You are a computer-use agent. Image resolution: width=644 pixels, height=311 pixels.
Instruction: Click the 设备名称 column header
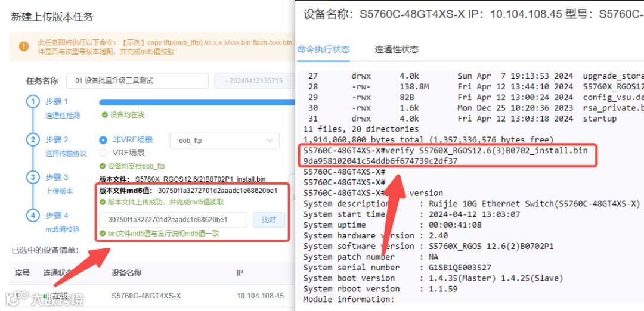[x=126, y=273]
